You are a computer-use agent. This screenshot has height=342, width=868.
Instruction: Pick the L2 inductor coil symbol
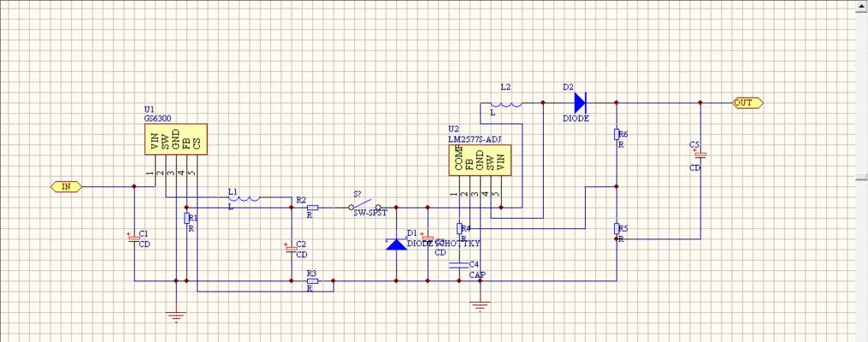(506, 103)
